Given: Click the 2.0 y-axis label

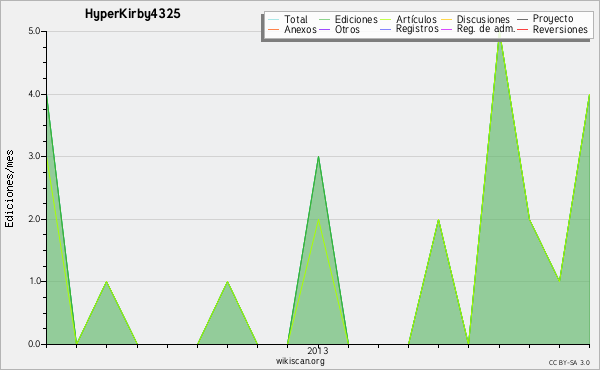Looking at the screenshot, I should (x=34, y=219).
